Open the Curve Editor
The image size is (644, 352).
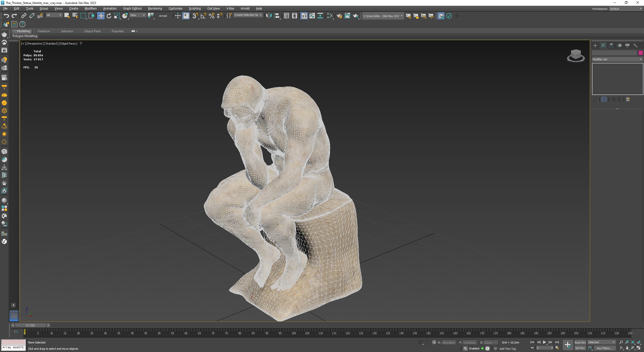(x=312, y=16)
